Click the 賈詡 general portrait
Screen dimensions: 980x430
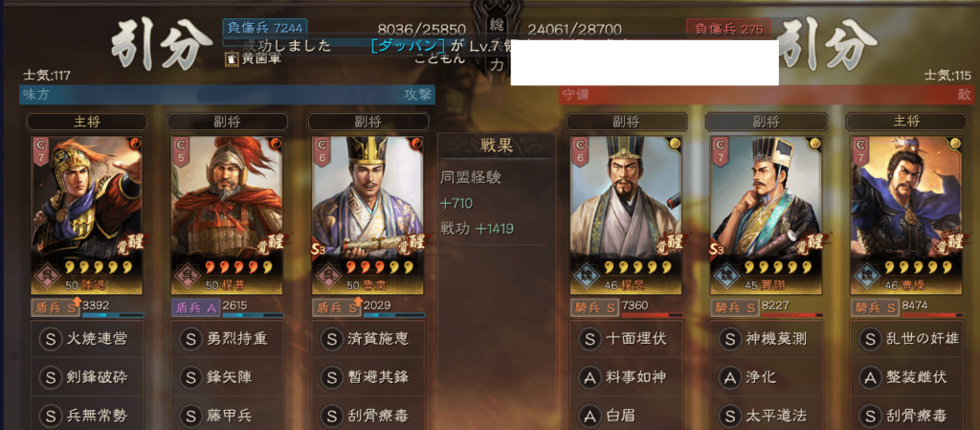coord(766,215)
